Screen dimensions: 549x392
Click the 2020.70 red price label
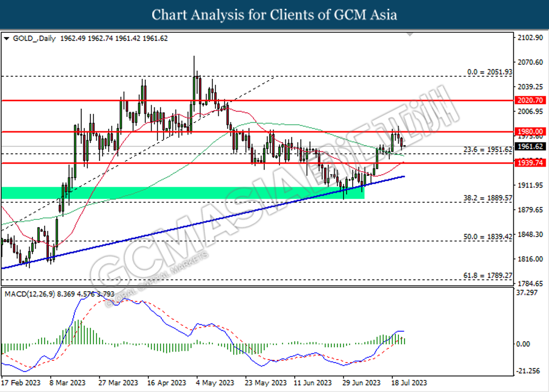[530, 100]
